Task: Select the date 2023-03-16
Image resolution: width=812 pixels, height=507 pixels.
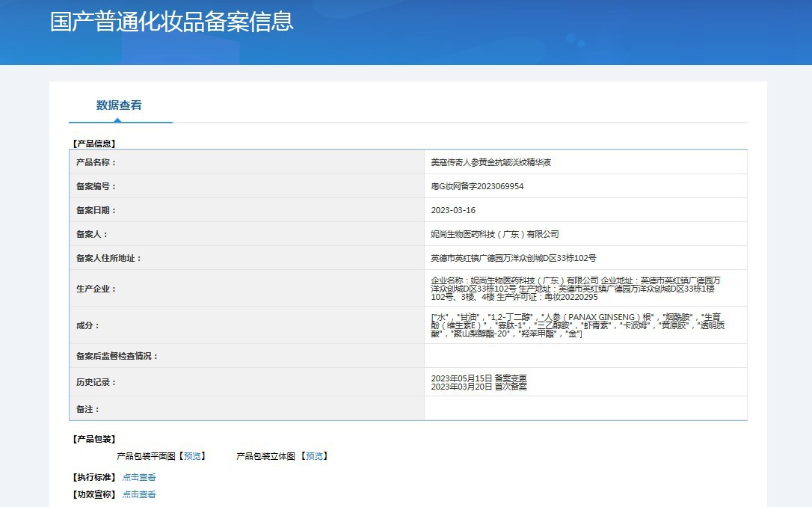Action: coord(453,210)
